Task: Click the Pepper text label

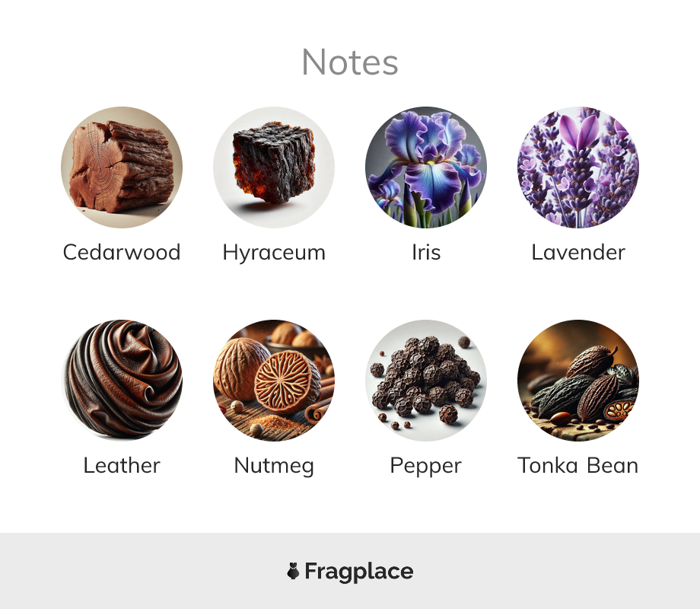Action: [426, 466]
